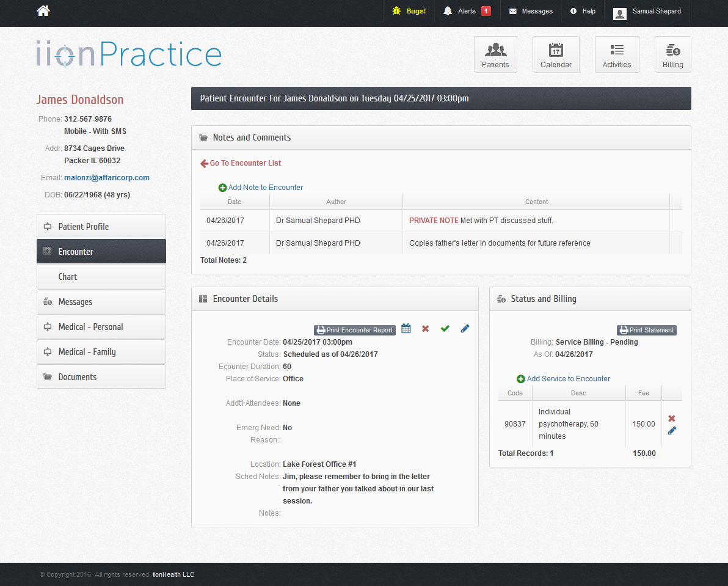The height and width of the screenshot is (586, 728).
Task: Cancel encounter with the red X icon
Action: 426,329
